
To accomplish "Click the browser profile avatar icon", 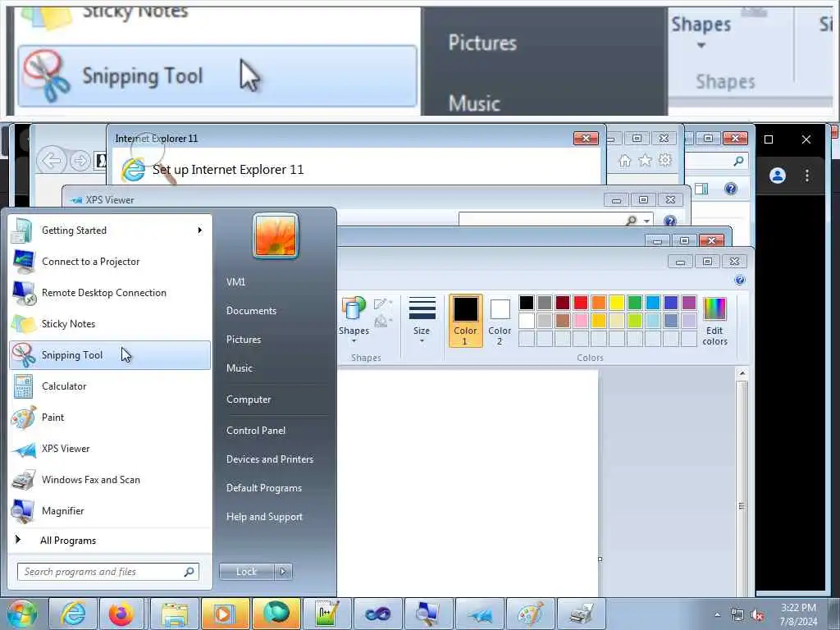I will point(778,176).
